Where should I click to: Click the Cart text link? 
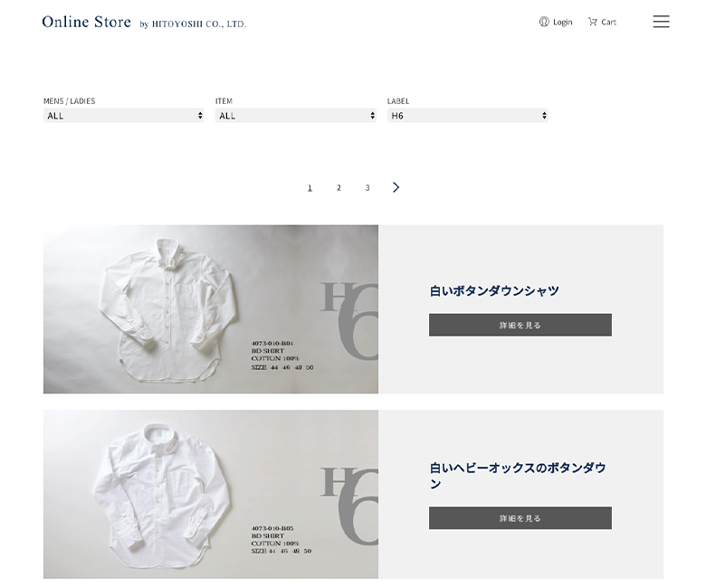pos(608,22)
